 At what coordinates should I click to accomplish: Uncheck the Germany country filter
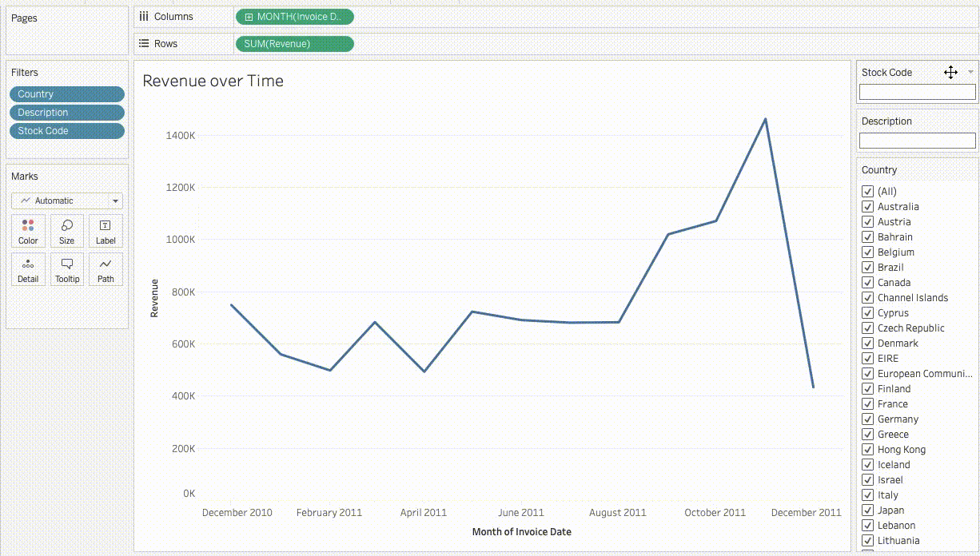pyautogui.click(x=868, y=419)
